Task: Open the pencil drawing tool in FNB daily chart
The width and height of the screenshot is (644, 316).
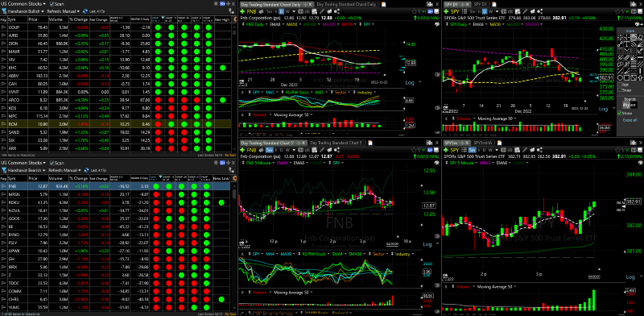Action: 321,11
